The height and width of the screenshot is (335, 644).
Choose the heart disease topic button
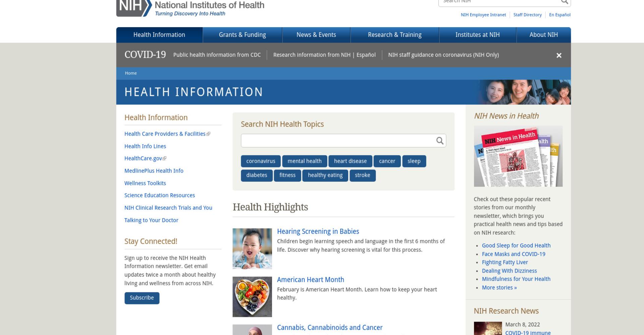pos(351,161)
